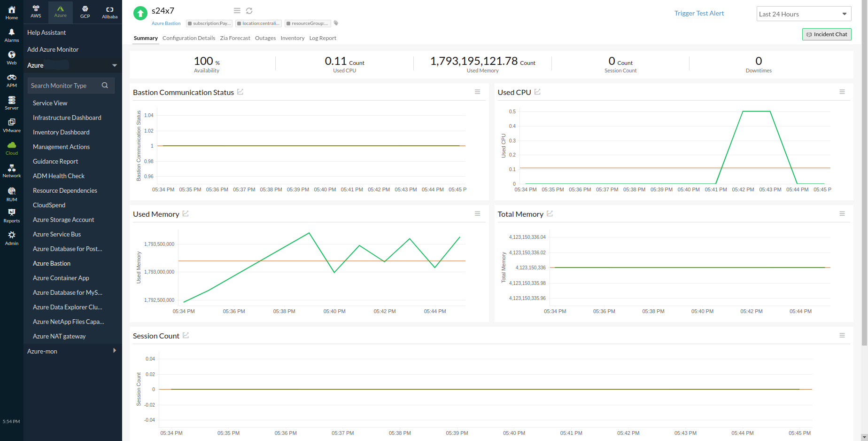Click the location:centrali... tag
The width and height of the screenshot is (868, 441).
[259, 23]
